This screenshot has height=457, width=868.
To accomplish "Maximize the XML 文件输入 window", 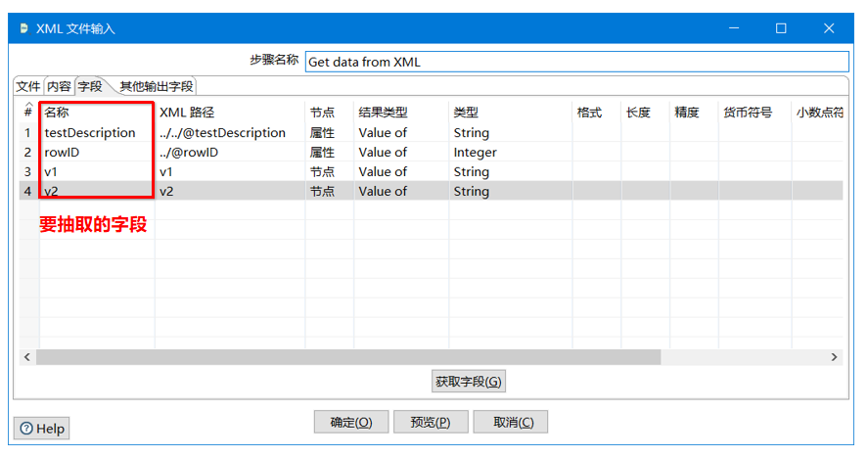I will (x=781, y=28).
